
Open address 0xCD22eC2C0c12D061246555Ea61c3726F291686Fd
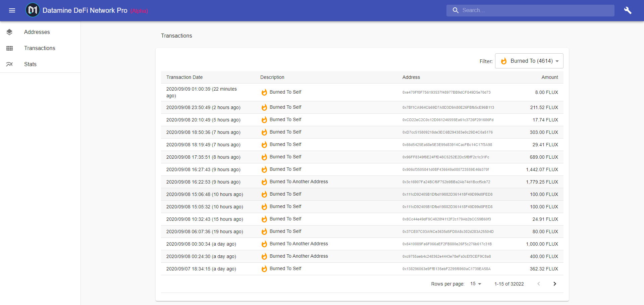click(448, 120)
